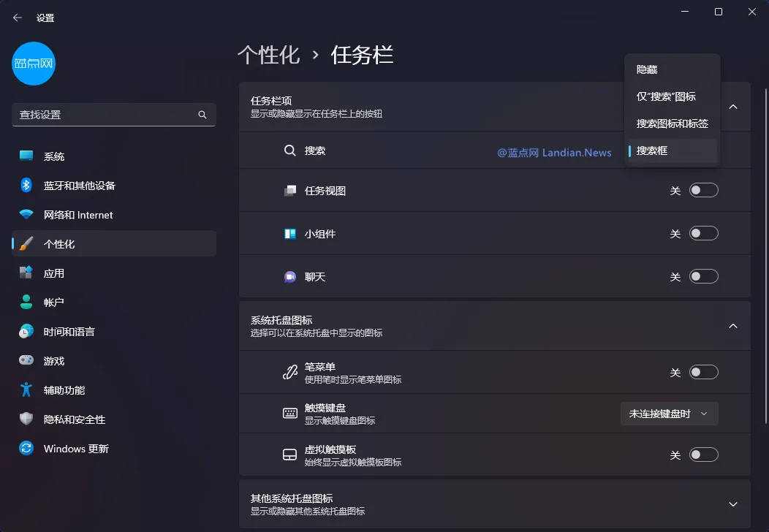
Task: Collapse the 任务栏项 section
Action: [732, 106]
